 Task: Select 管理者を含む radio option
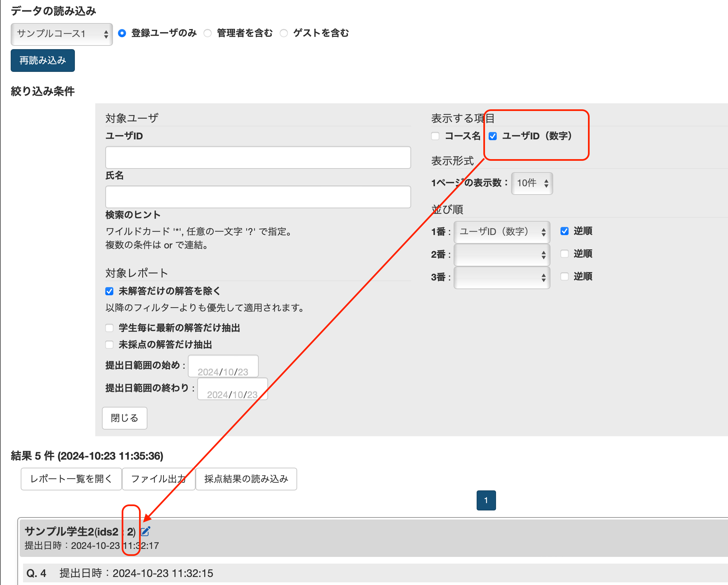tap(208, 33)
